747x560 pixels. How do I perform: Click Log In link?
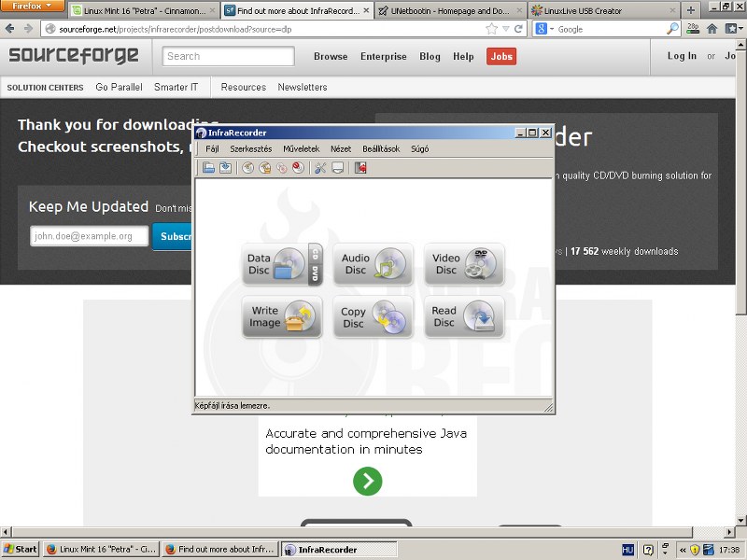682,56
